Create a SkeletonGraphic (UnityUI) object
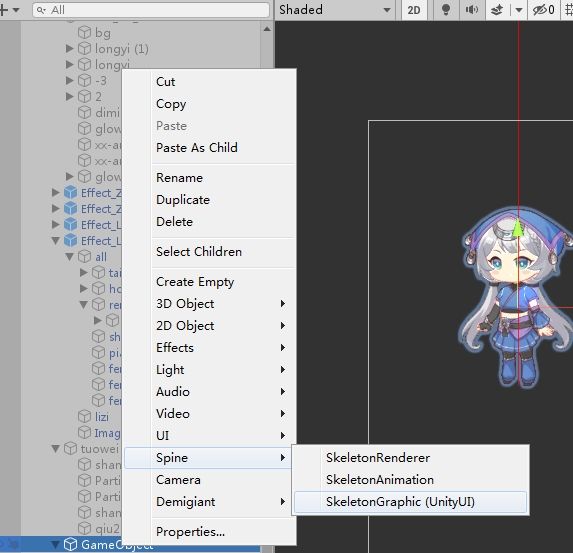The height and width of the screenshot is (553, 573). 410,501
